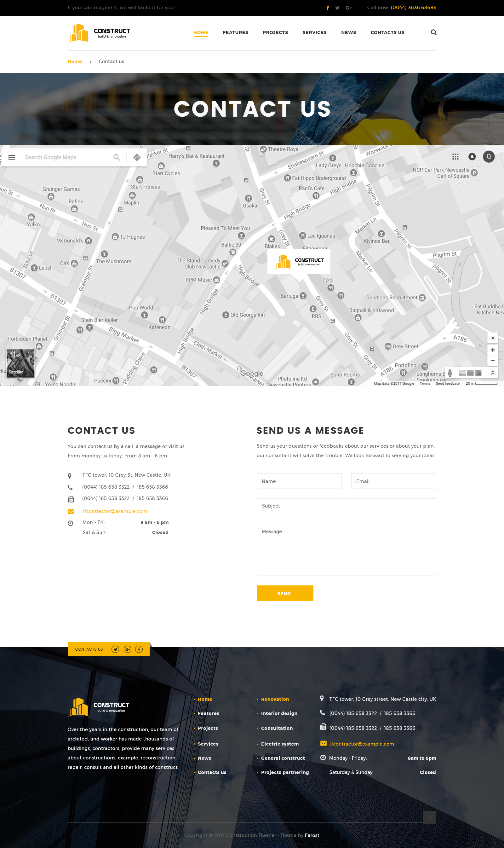This screenshot has height=848, width=504.
Task: Click the Name input field
Action: tap(299, 481)
